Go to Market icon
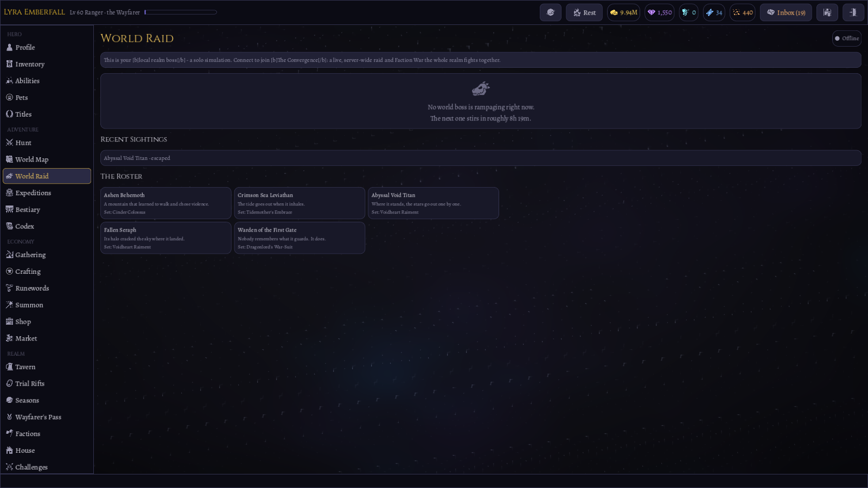Image resolution: width=868 pixels, height=488 pixels. click(x=9, y=338)
